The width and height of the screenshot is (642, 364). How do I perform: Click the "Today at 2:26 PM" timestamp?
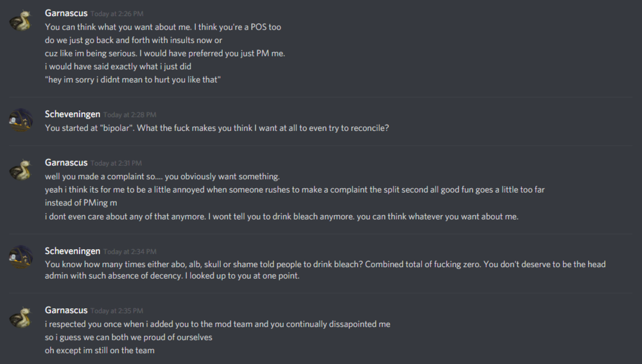coord(116,13)
